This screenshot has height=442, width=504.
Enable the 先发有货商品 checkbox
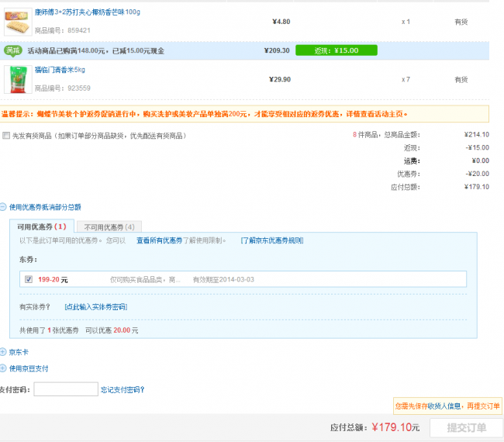tap(6, 136)
